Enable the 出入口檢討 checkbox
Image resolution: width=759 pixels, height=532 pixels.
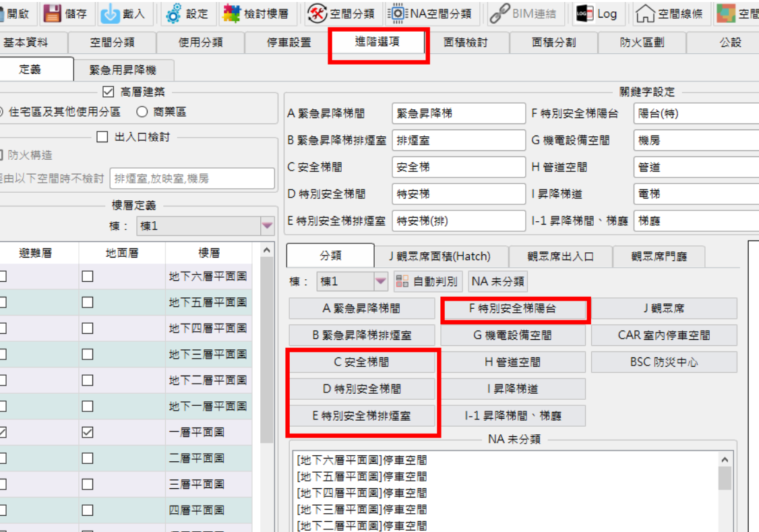tap(102, 137)
